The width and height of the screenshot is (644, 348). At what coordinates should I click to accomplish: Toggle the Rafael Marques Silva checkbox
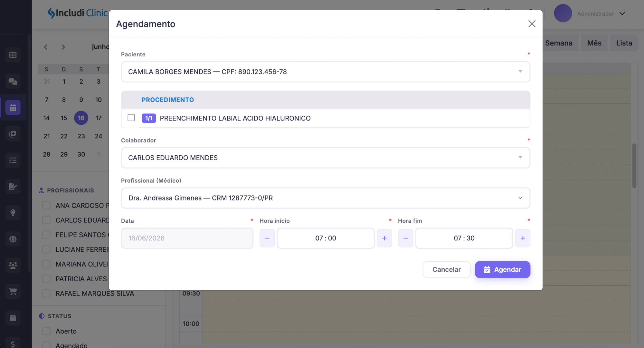(x=46, y=294)
